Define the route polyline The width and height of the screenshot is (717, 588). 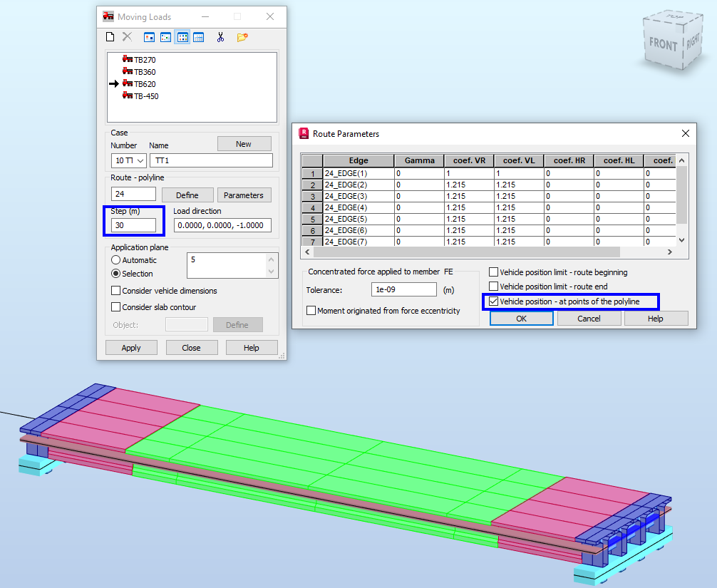pyautogui.click(x=187, y=195)
